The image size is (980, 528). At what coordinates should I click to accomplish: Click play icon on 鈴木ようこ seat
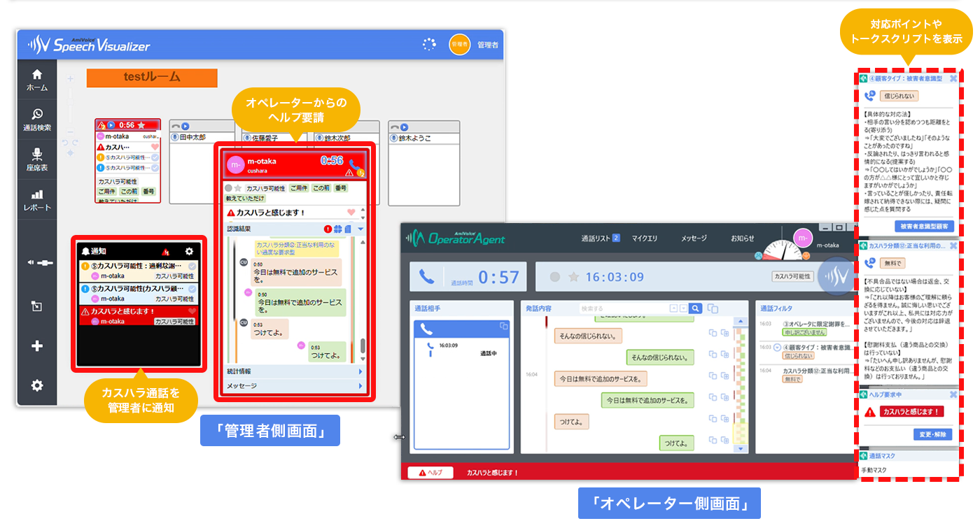click(405, 127)
